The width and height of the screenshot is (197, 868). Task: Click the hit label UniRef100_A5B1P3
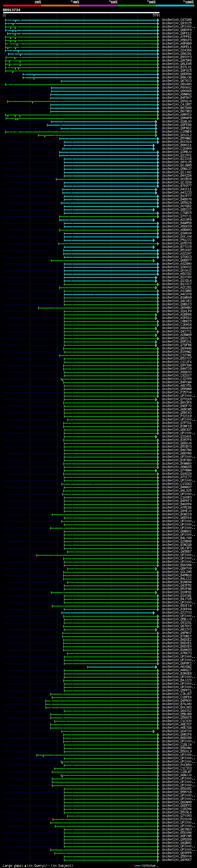tap(177, 40)
